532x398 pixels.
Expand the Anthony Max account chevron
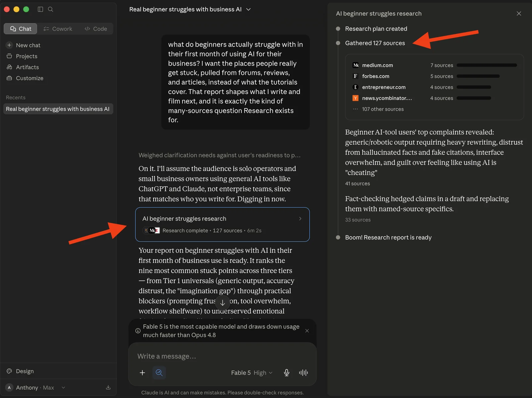[63, 388]
